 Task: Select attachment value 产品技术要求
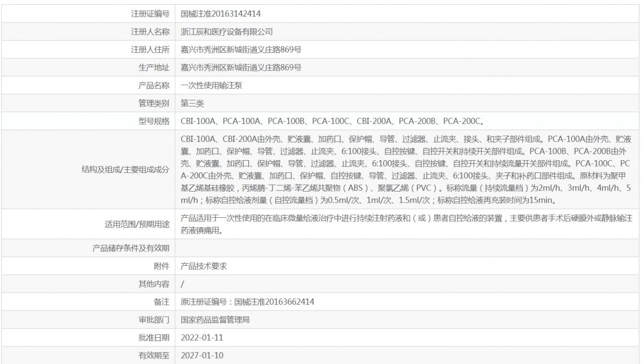(x=204, y=266)
